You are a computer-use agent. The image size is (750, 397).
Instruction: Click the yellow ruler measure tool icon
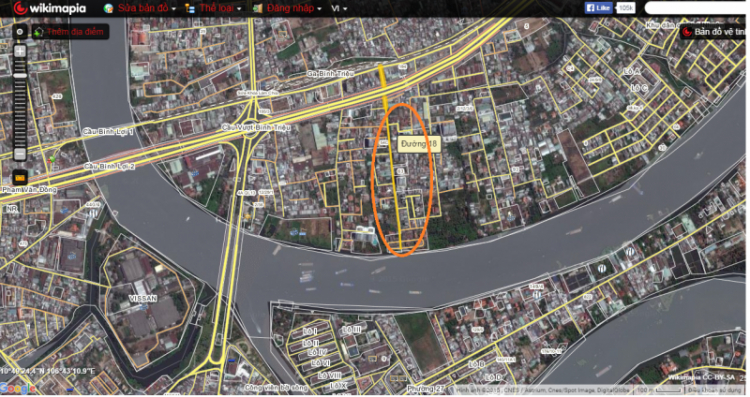20,177
